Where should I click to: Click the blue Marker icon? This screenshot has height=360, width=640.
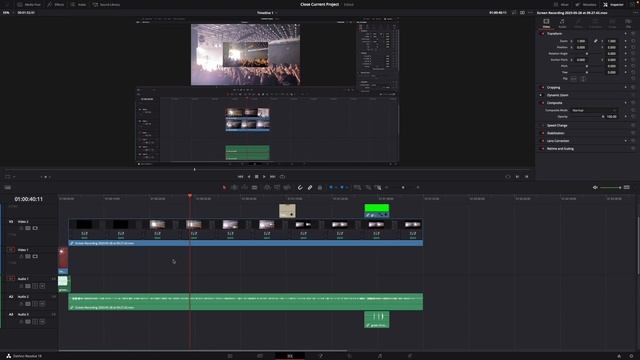click(x=342, y=187)
